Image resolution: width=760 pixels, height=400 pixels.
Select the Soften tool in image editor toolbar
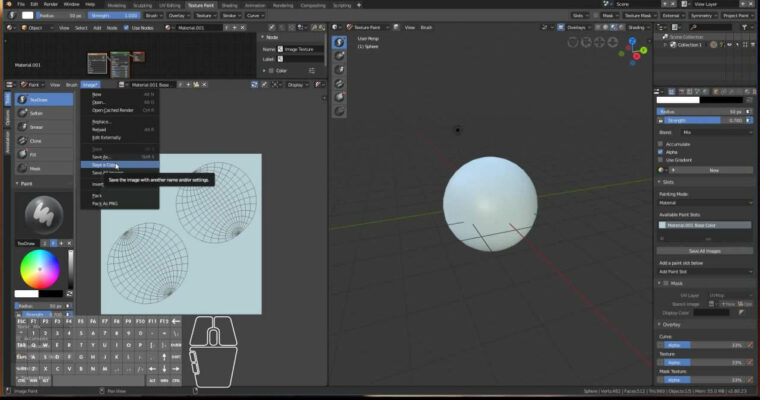click(x=44, y=113)
